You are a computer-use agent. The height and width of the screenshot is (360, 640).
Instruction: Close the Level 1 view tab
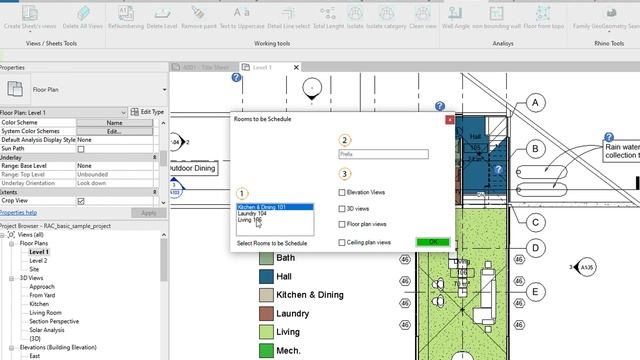click(x=296, y=67)
